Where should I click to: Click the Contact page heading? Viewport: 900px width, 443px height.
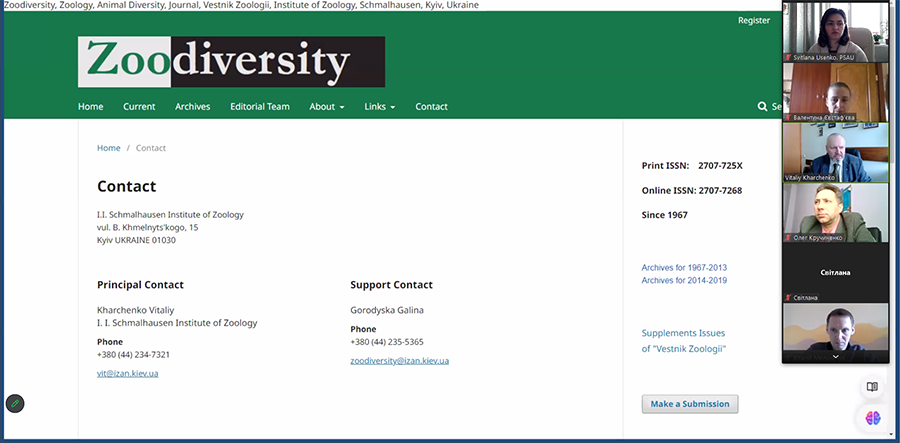(126, 186)
